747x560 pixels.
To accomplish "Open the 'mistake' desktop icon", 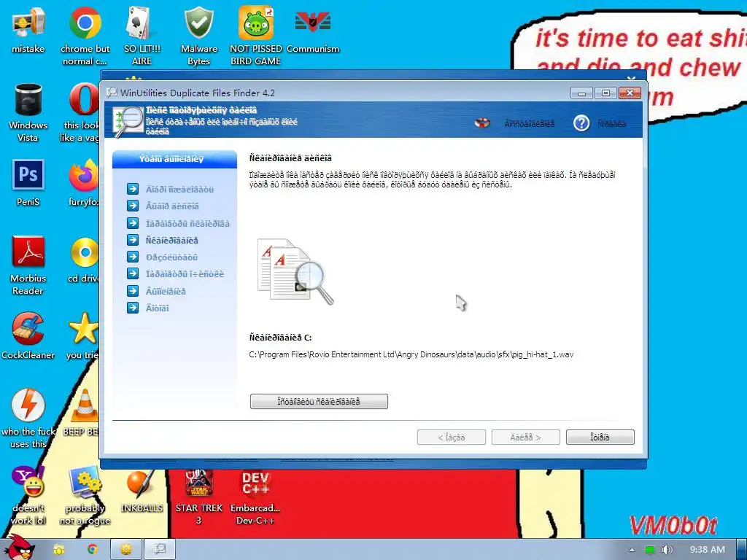I will [x=28, y=30].
